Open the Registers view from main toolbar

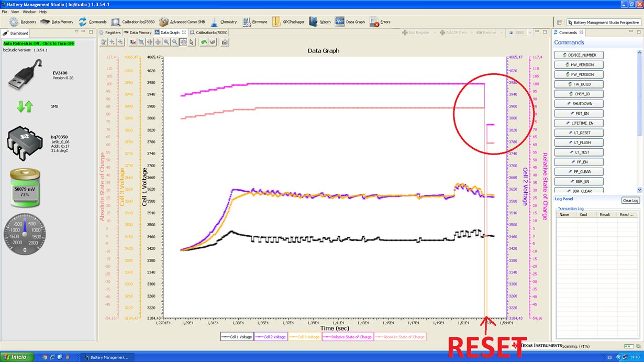(23, 22)
